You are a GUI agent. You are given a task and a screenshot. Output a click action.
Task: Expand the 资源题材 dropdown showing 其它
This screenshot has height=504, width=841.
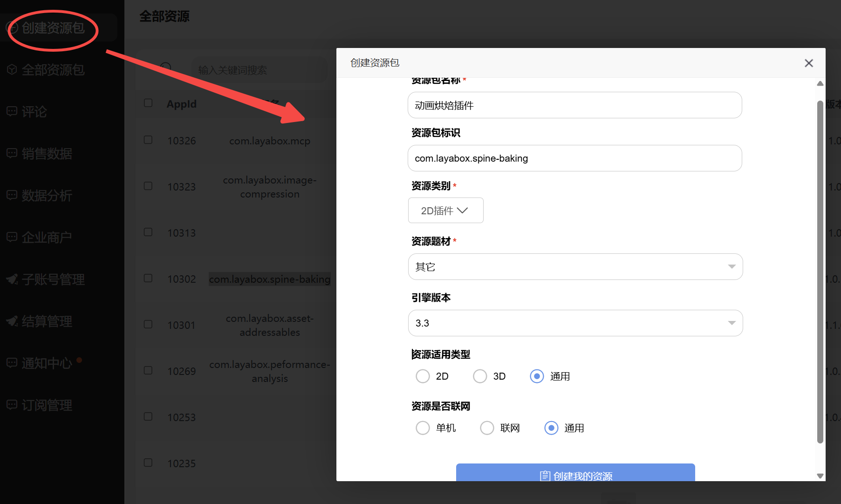pos(575,267)
